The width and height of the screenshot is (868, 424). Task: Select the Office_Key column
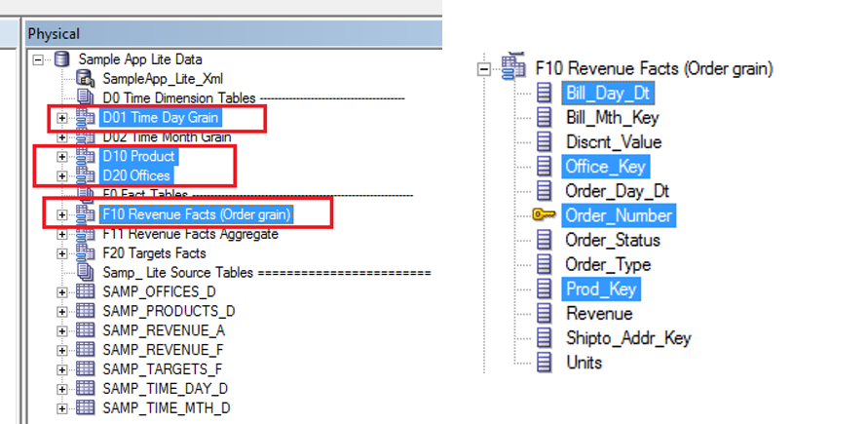click(605, 167)
